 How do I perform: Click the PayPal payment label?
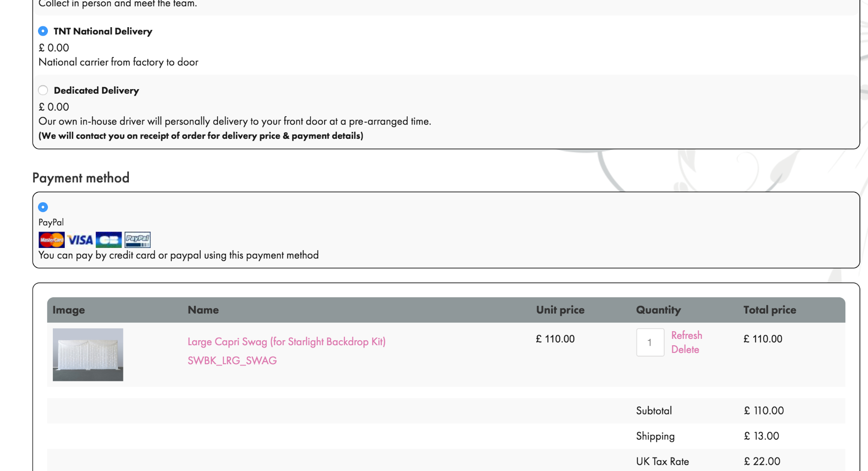[x=51, y=222]
